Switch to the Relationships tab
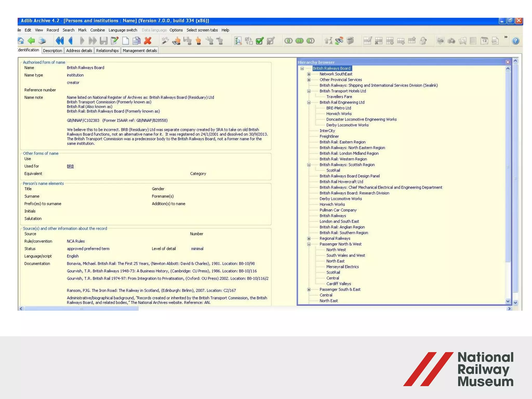The image size is (532, 399). pyautogui.click(x=107, y=51)
